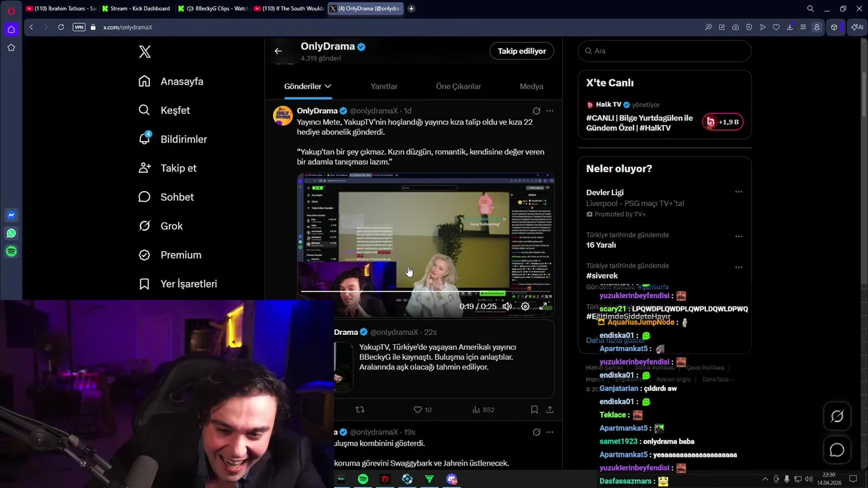Click the video progress bar
The image size is (868, 488).
pos(425,291)
